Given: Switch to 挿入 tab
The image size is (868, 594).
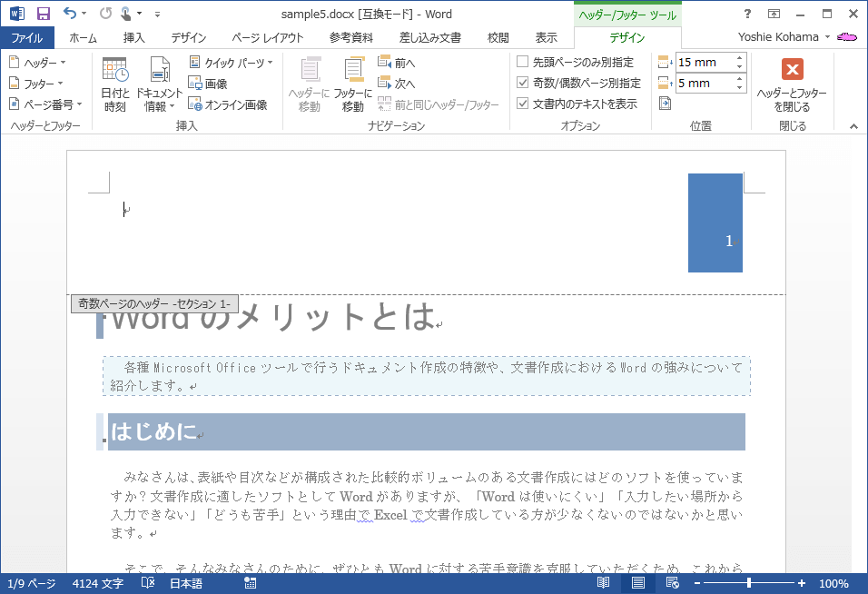Looking at the screenshot, I should point(134,37).
